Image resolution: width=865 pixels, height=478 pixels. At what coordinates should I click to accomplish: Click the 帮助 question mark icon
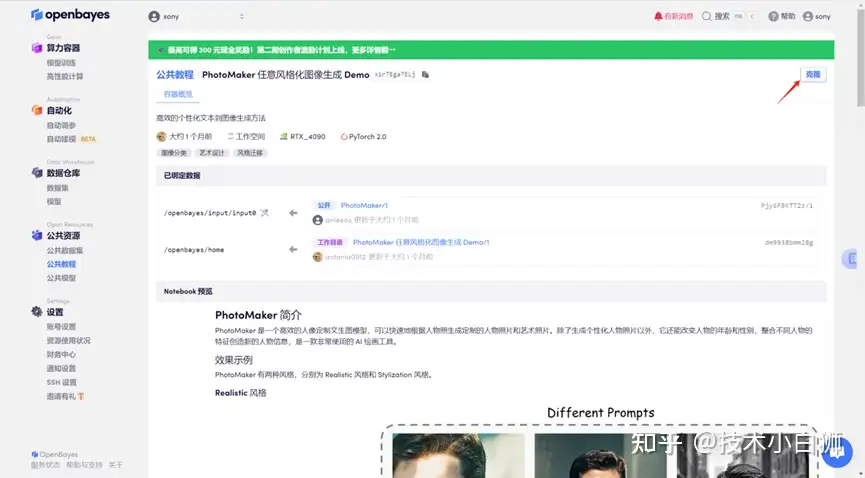pyautogui.click(x=773, y=16)
